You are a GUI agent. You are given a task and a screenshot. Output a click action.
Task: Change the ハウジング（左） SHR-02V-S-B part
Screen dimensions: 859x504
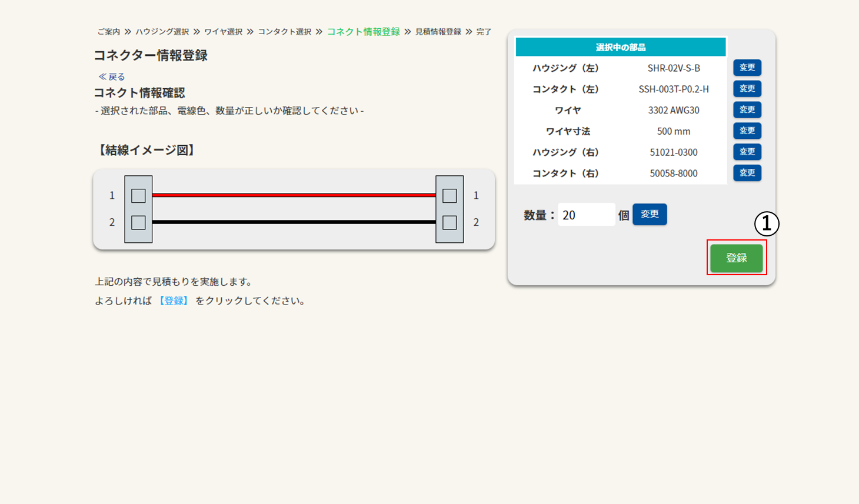tap(747, 68)
